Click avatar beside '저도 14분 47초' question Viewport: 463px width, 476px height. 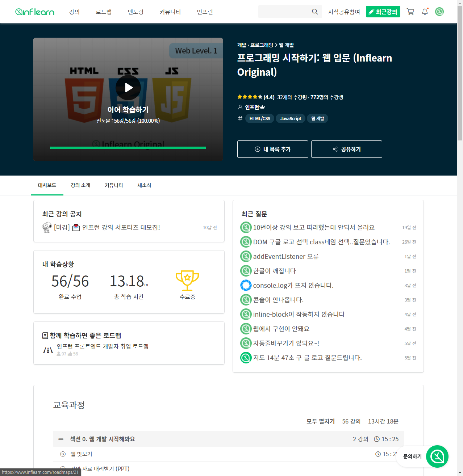click(246, 358)
